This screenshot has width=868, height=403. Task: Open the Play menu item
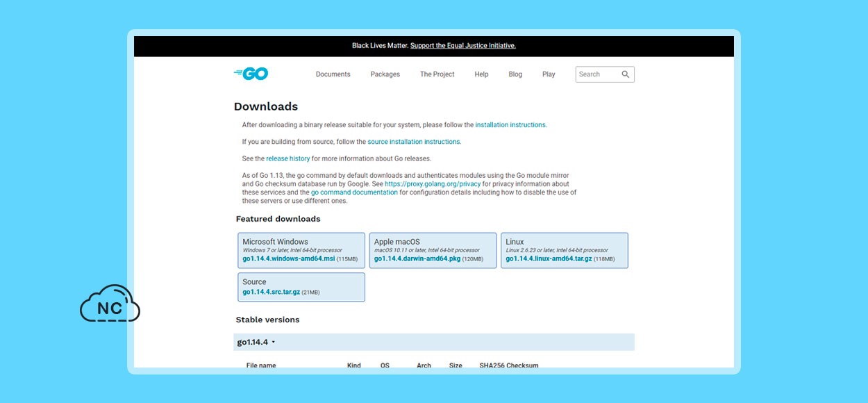[x=549, y=74]
